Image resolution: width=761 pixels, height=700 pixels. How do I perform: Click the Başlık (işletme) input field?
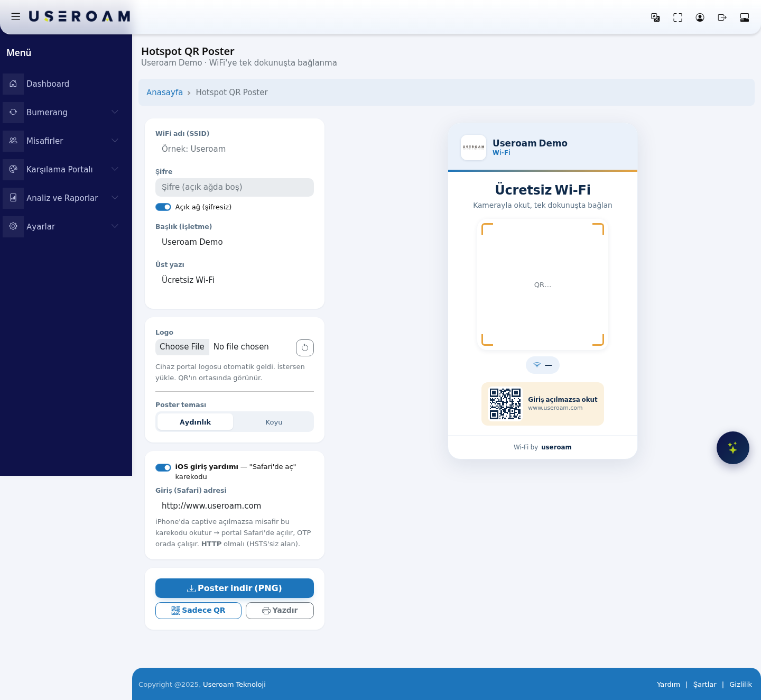(x=235, y=242)
